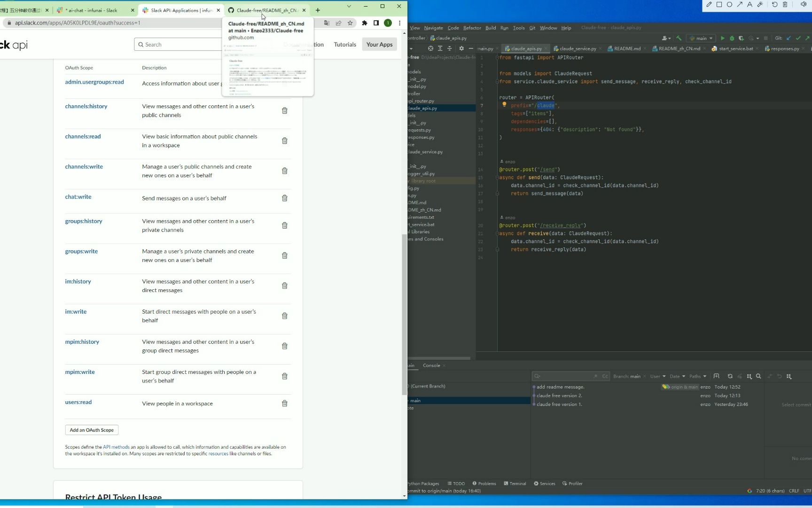Refresh the Git log

point(730,376)
